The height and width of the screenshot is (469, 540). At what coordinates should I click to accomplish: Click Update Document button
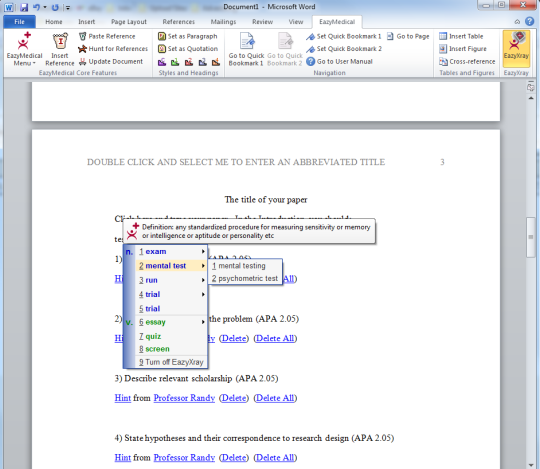pos(111,62)
